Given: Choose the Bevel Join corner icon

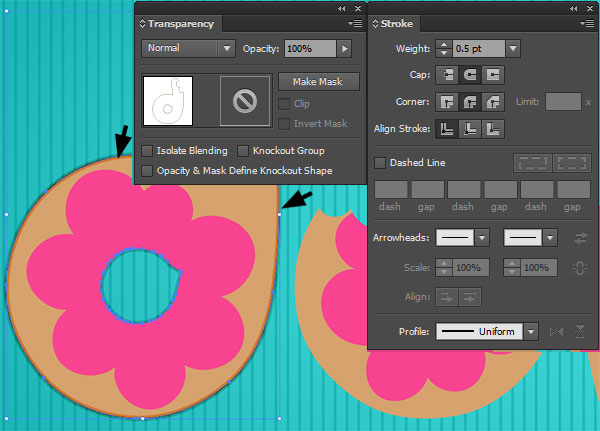Looking at the screenshot, I should click(x=493, y=102).
